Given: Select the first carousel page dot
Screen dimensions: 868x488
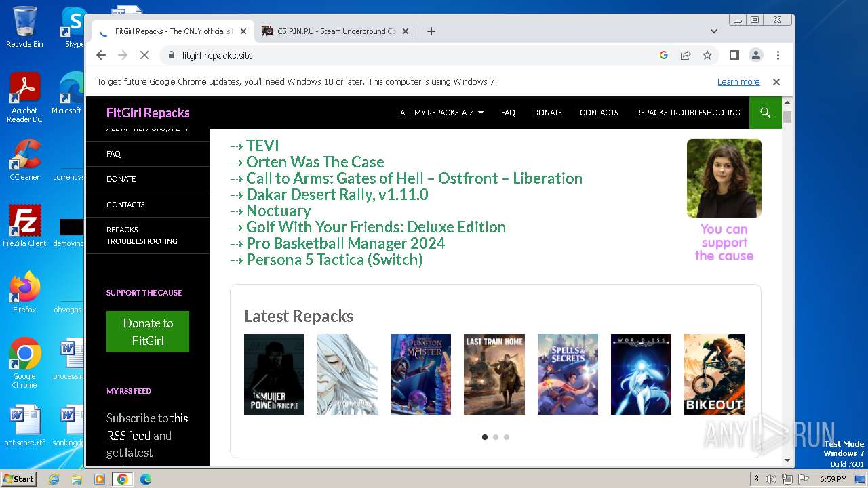Looking at the screenshot, I should (x=485, y=437).
